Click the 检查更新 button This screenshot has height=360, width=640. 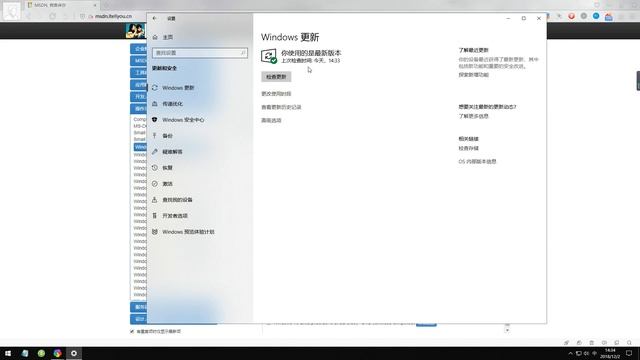click(x=276, y=77)
